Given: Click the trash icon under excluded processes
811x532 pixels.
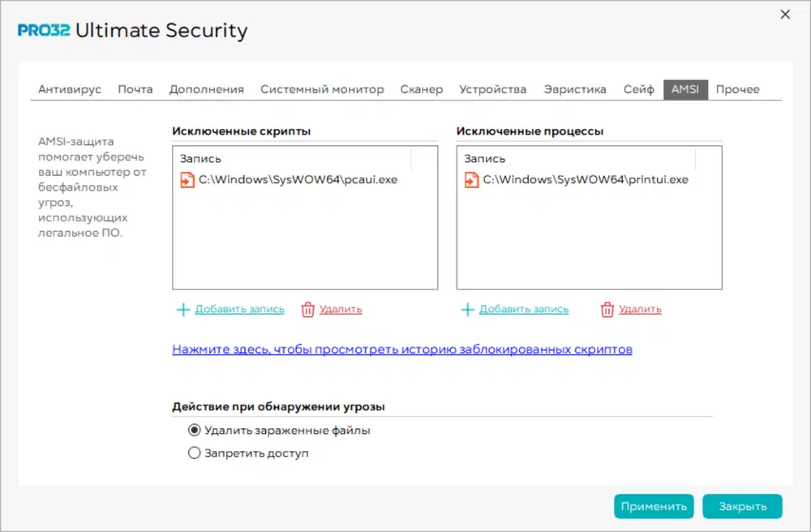Looking at the screenshot, I should [x=607, y=309].
